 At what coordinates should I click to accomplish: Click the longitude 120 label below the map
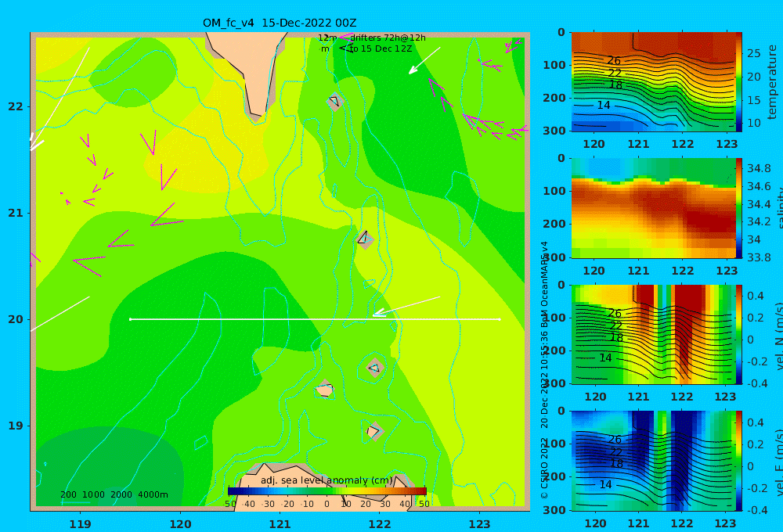pyautogui.click(x=180, y=524)
